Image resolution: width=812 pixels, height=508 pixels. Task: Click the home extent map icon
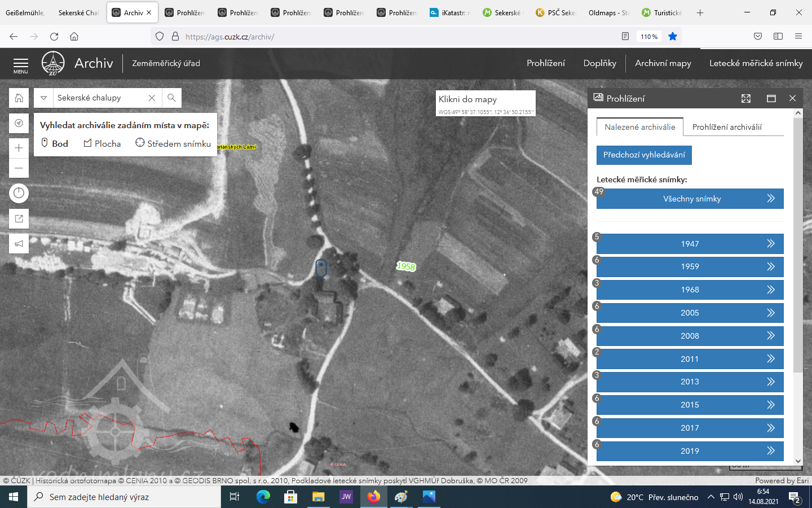tap(19, 98)
